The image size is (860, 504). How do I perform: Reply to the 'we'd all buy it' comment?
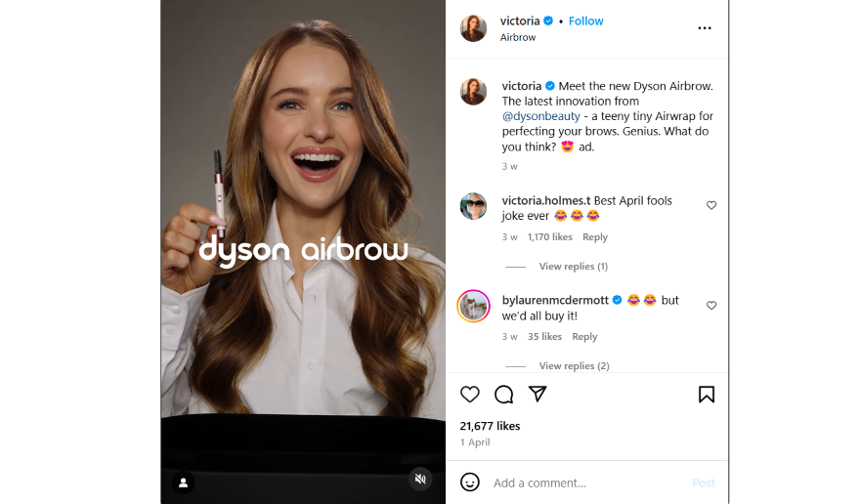[x=584, y=337]
